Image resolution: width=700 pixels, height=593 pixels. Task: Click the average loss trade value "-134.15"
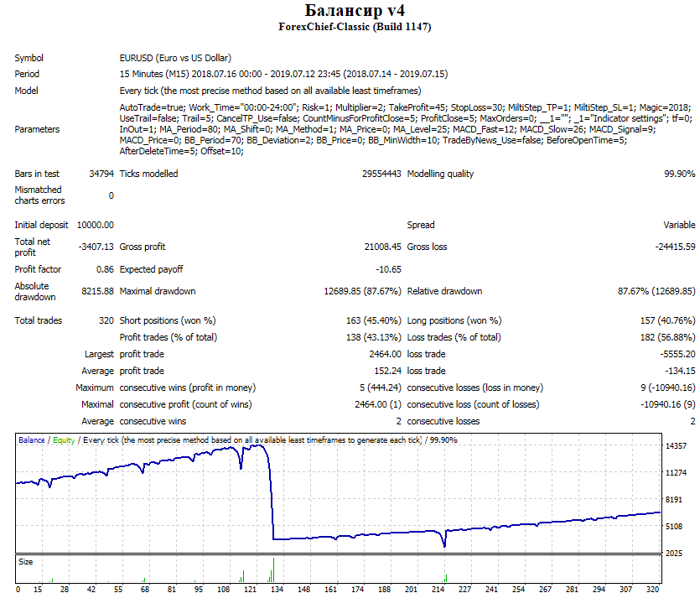click(680, 371)
